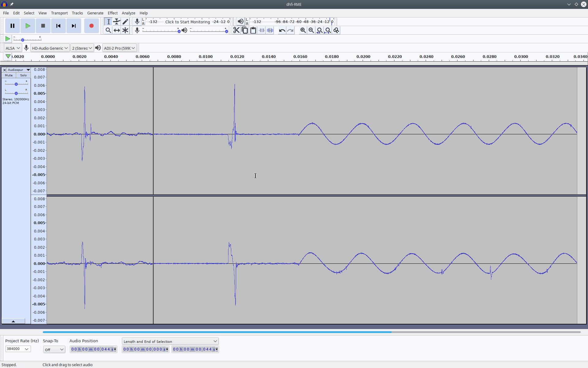Click the Stop button

pyautogui.click(x=43, y=26)
